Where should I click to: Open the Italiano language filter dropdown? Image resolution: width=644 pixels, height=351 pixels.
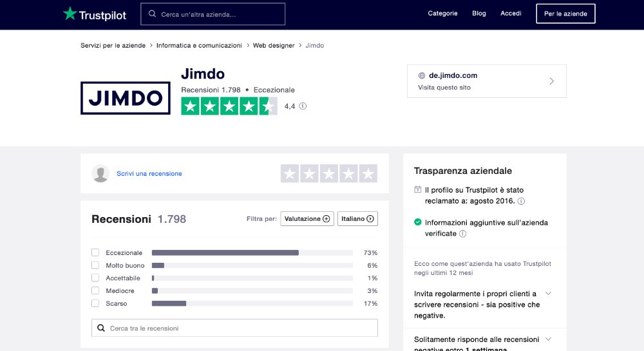click(357, 219)
